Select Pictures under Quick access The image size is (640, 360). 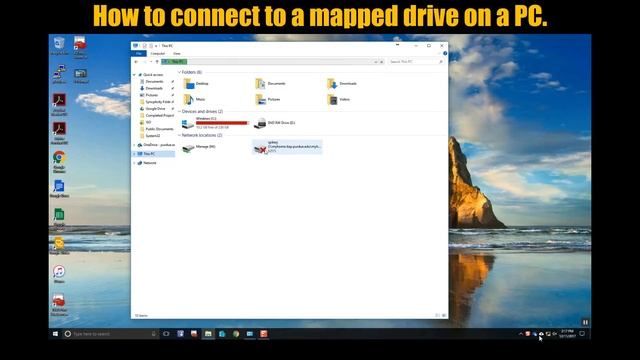pos(152,95)
